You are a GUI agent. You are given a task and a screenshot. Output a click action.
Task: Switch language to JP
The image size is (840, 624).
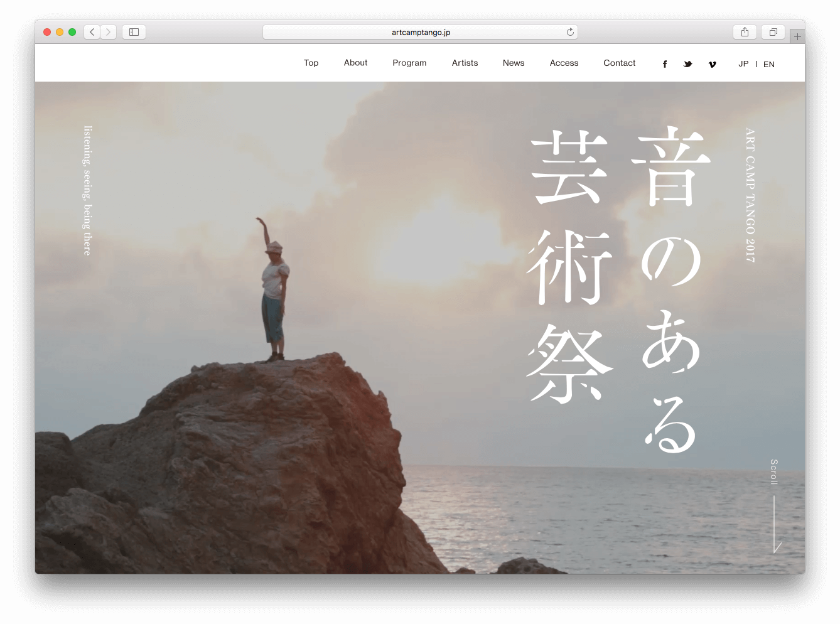[743, 64]
